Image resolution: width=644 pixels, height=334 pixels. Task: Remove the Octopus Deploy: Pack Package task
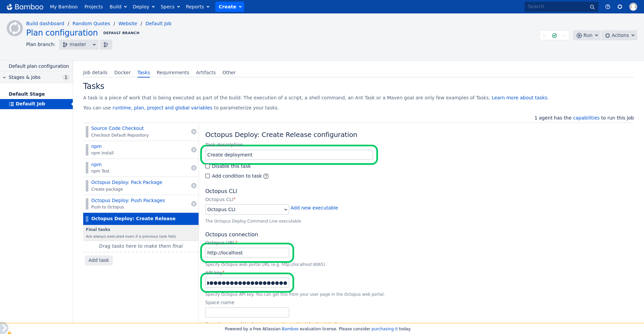tap(194, 186)
